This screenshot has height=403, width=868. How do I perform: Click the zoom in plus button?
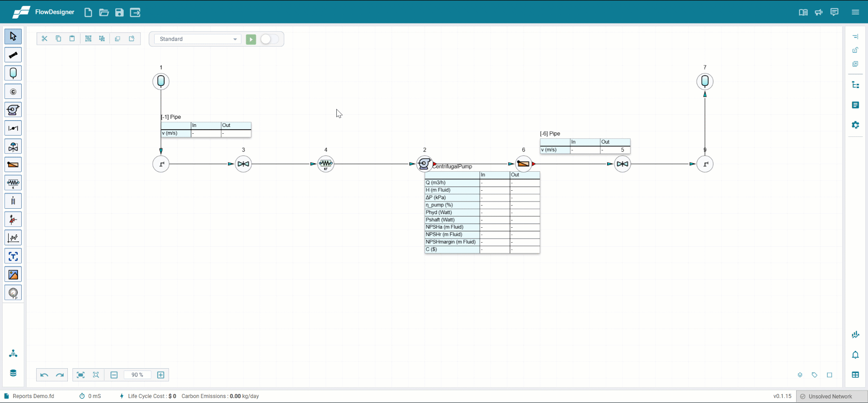161,375
